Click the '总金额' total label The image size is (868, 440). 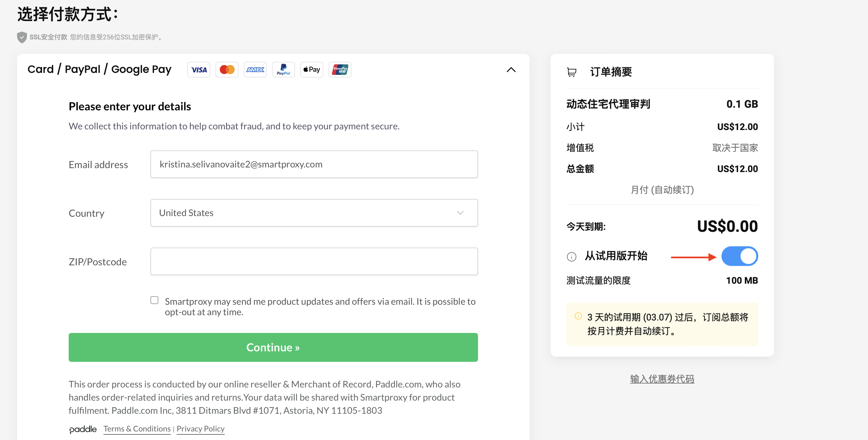coord(580,169)
